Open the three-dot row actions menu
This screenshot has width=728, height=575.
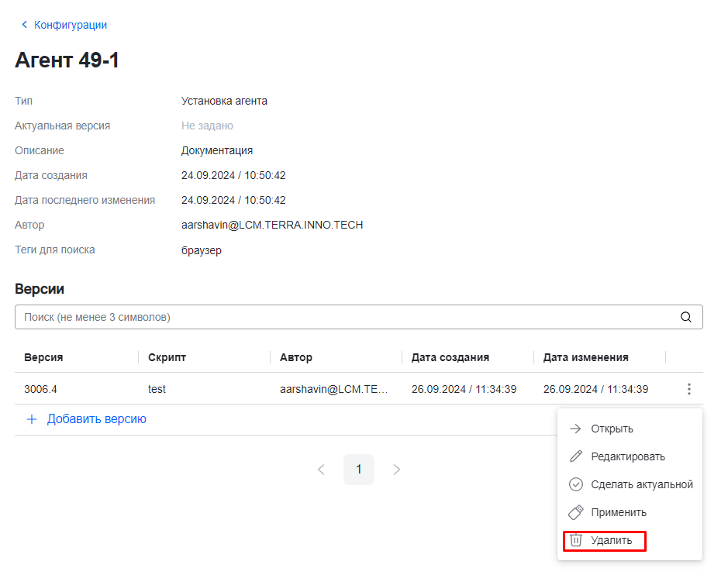(688, 389)
